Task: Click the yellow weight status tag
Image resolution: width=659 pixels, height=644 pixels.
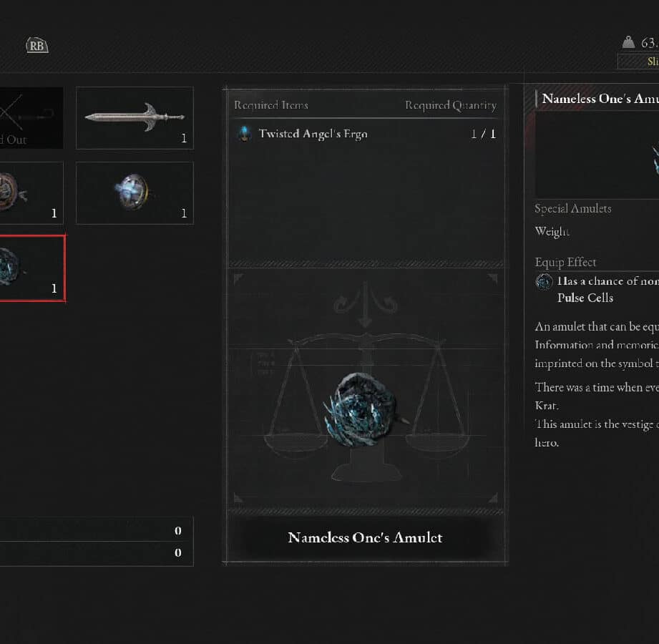Action: point(638,62)
